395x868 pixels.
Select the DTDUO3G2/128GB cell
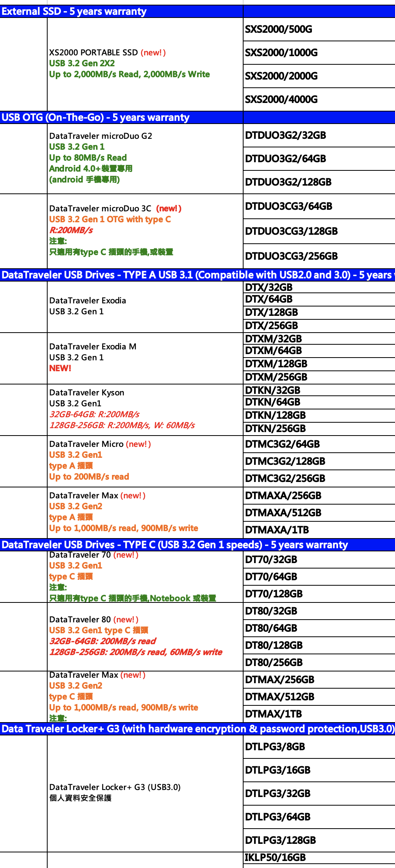coord(319,182)
